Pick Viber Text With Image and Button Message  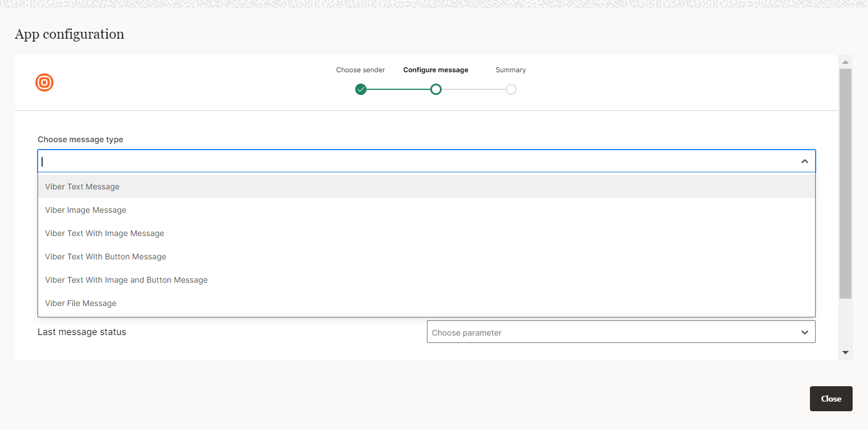pos(427,280)
